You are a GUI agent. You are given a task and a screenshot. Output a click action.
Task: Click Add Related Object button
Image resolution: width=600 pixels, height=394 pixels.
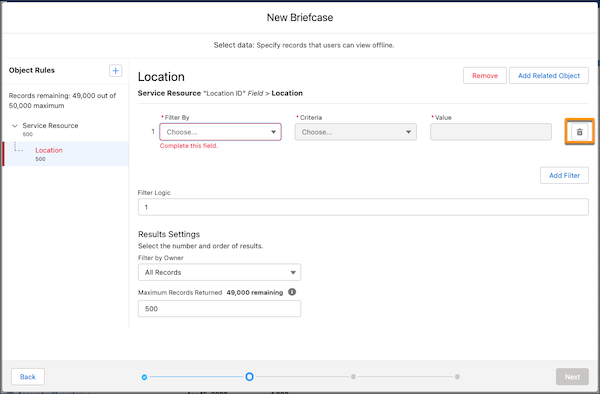(549, 76)
